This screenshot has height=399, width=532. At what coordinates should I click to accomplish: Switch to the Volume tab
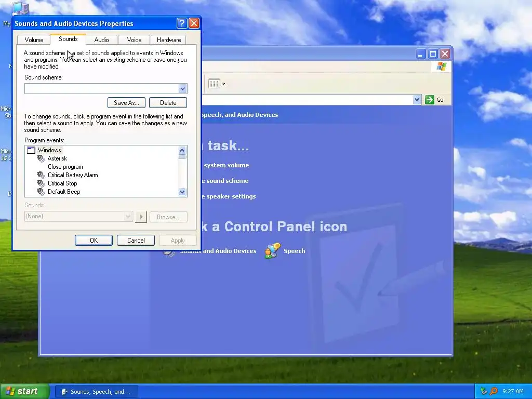(34, 39)
